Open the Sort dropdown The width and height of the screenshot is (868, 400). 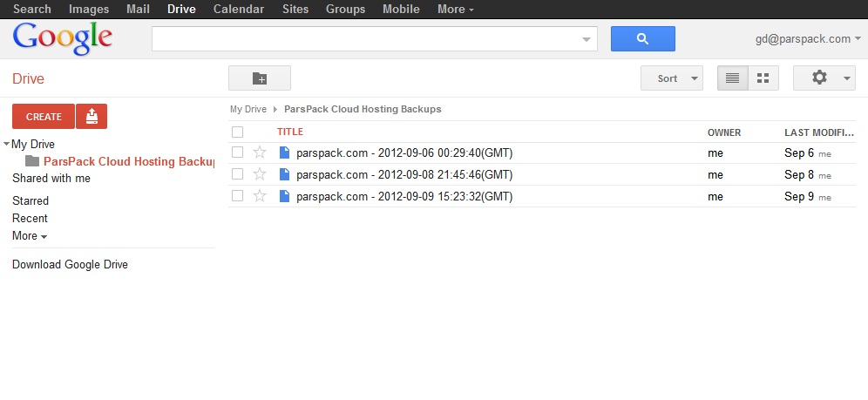[x=672, y=78]
